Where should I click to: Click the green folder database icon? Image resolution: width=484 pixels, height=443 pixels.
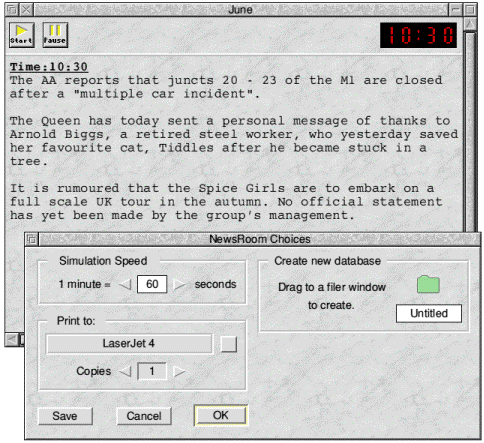[429, 284]
